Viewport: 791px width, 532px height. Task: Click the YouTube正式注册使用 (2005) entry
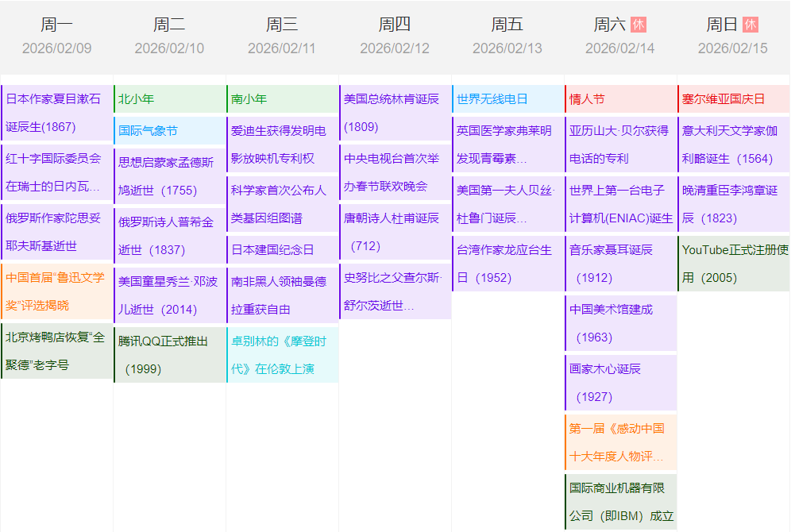click(x=733, y=264)
